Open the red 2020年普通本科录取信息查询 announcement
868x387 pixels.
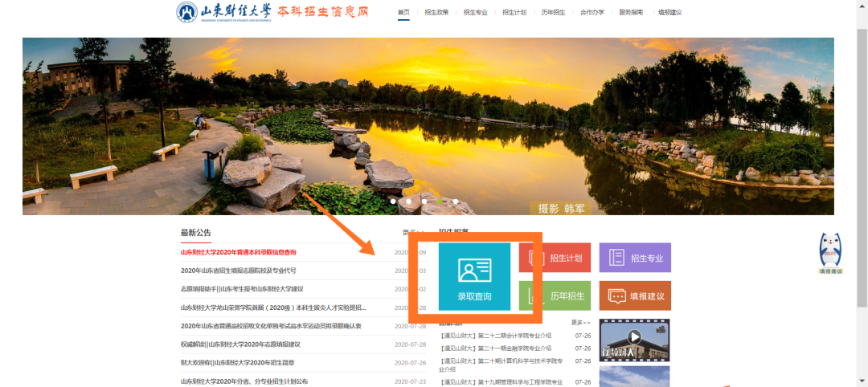[x=238, y=252]
